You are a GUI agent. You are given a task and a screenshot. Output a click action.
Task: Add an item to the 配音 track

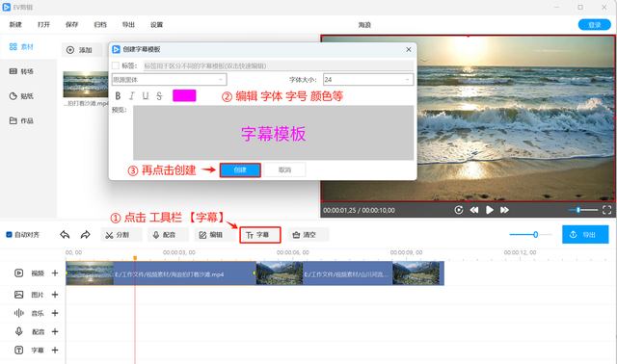(x=55, y=331)
